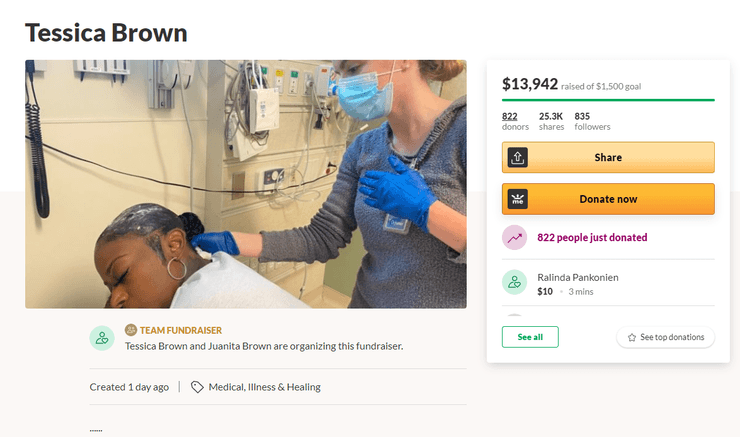The image size is (740, 437).
Task: Click Ralinda Pankonien's donor avatar icon
Action: tap(515, 283)
